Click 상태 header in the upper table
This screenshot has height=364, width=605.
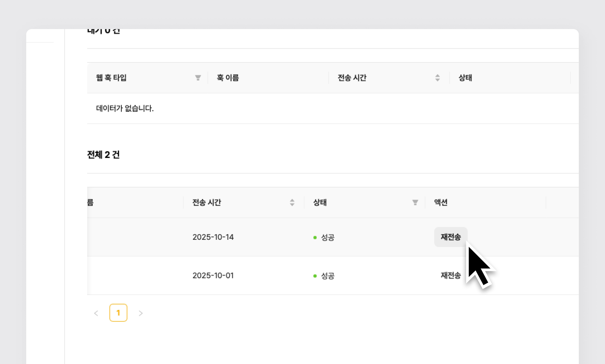pyautogui.click(x=465, y=78)
